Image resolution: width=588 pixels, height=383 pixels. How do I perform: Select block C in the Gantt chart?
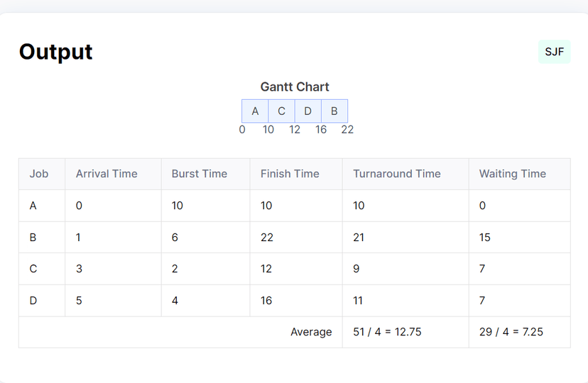[281, 111]
